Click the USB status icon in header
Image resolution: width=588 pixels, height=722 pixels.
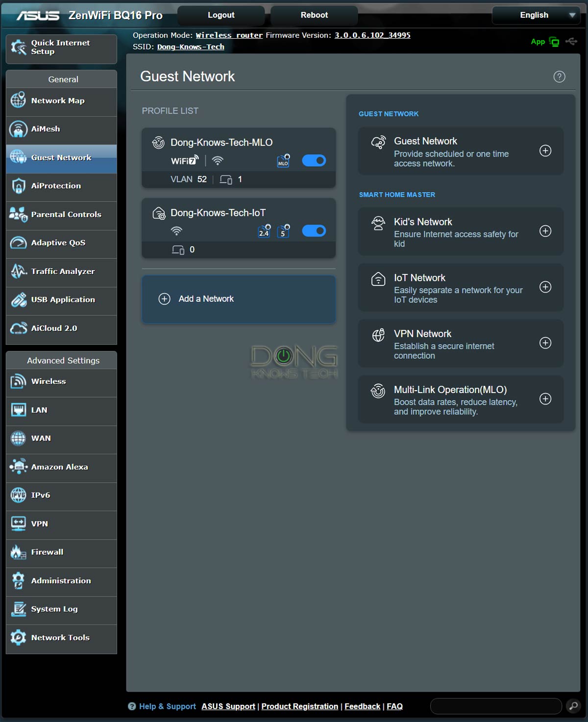(x=571, y=41)
